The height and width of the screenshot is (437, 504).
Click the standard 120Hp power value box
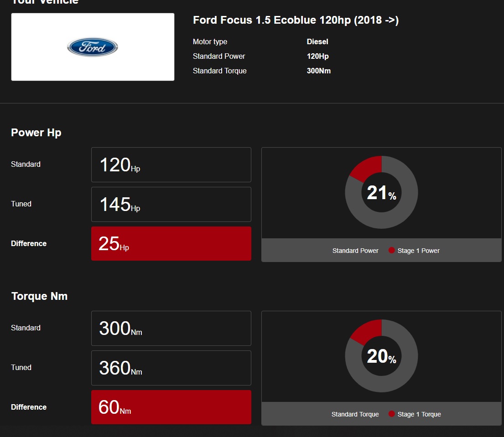pos(171,165)
